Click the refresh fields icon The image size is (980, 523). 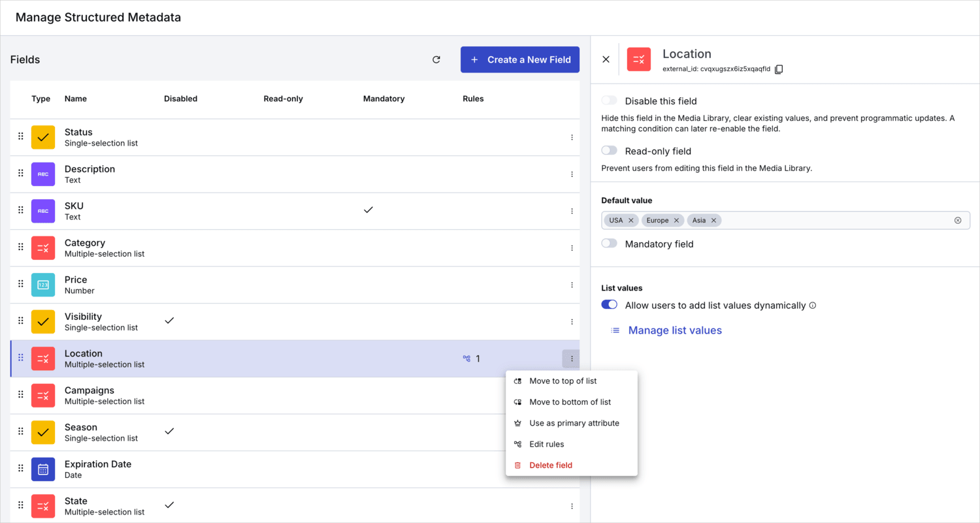click(436, 59)
